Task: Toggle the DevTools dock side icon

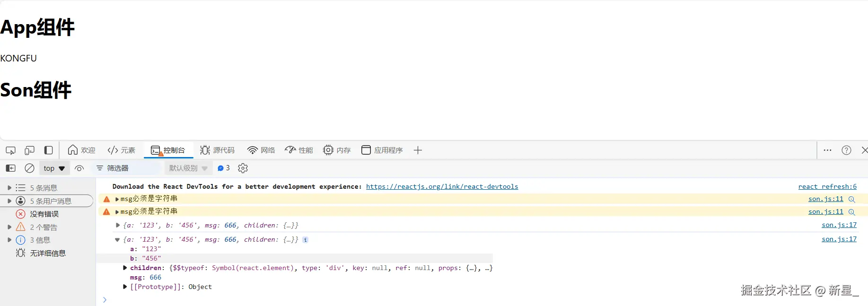Action: [48, 150]
